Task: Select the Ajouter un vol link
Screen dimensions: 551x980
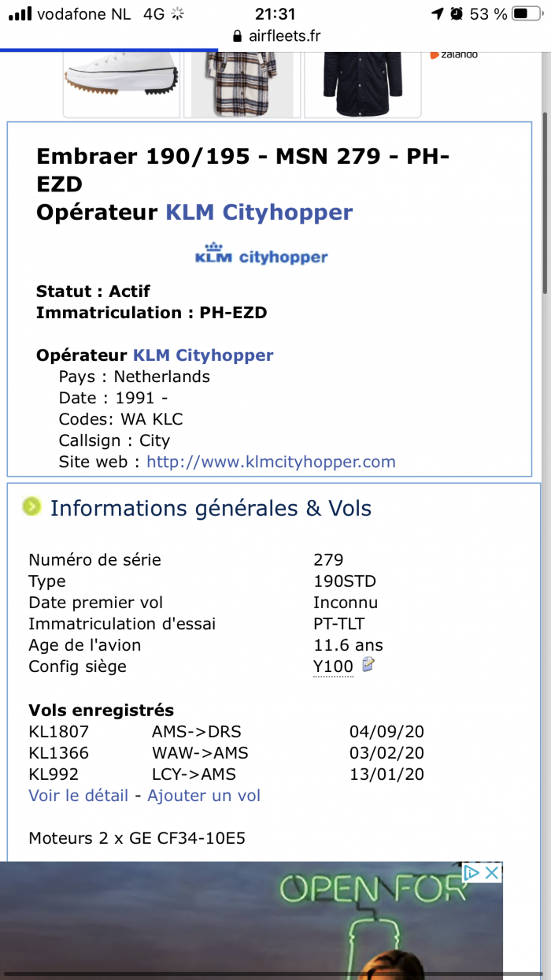Action: 204,796
